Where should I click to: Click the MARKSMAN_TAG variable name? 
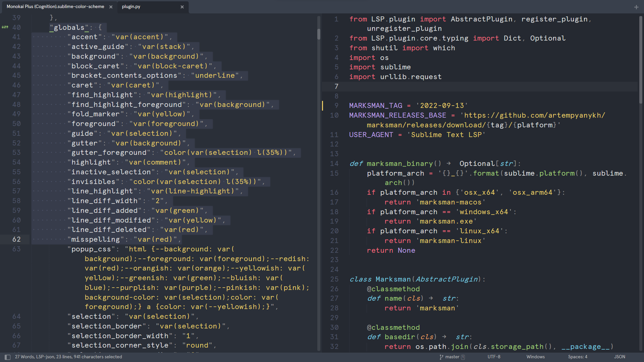376,106
